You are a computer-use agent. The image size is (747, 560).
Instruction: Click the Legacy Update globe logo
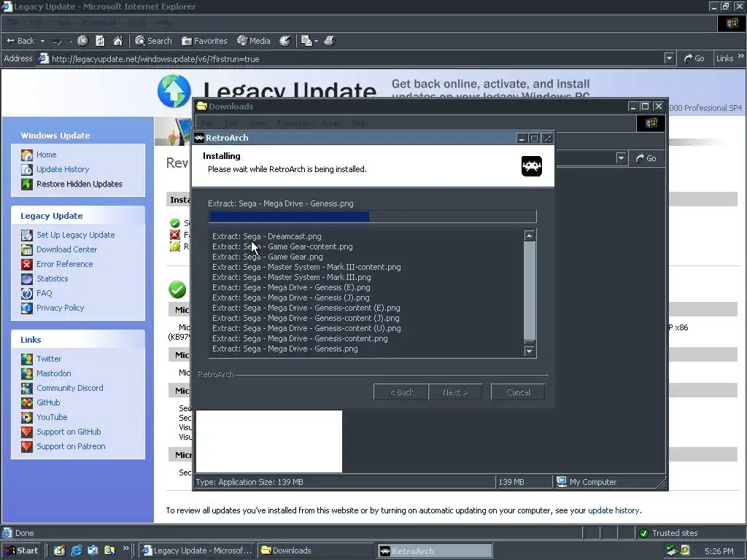[x=174, y=90]
